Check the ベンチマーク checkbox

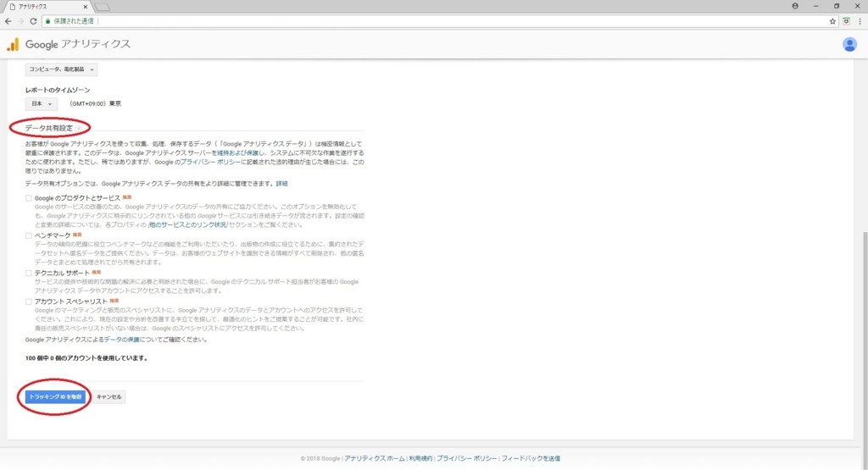[x=28, y=235]
